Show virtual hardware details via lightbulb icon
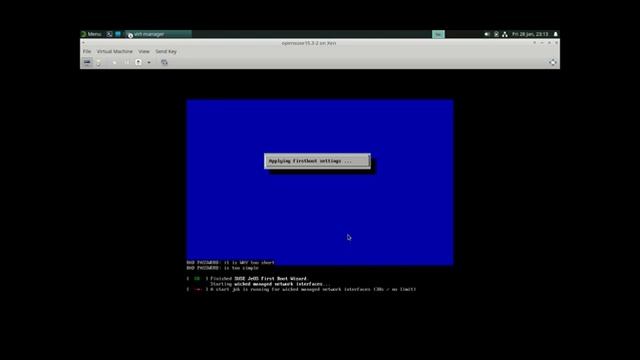The height and width of the screenshot is (360, 640). coord(98,62)
